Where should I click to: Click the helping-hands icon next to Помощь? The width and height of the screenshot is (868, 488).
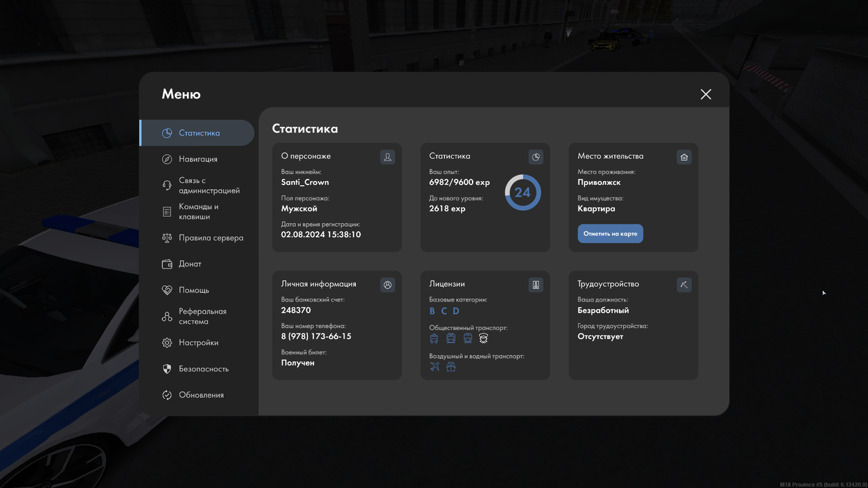tap(166, 290)
